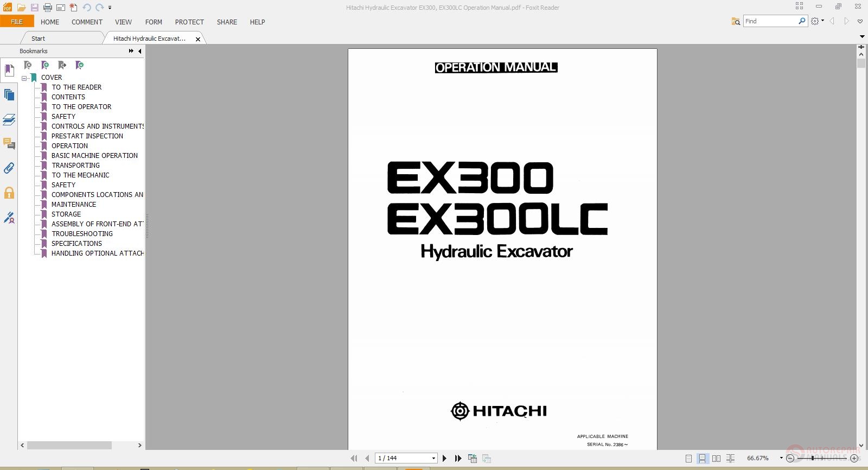
Task: Redo the last action
Action: point(99,8)
